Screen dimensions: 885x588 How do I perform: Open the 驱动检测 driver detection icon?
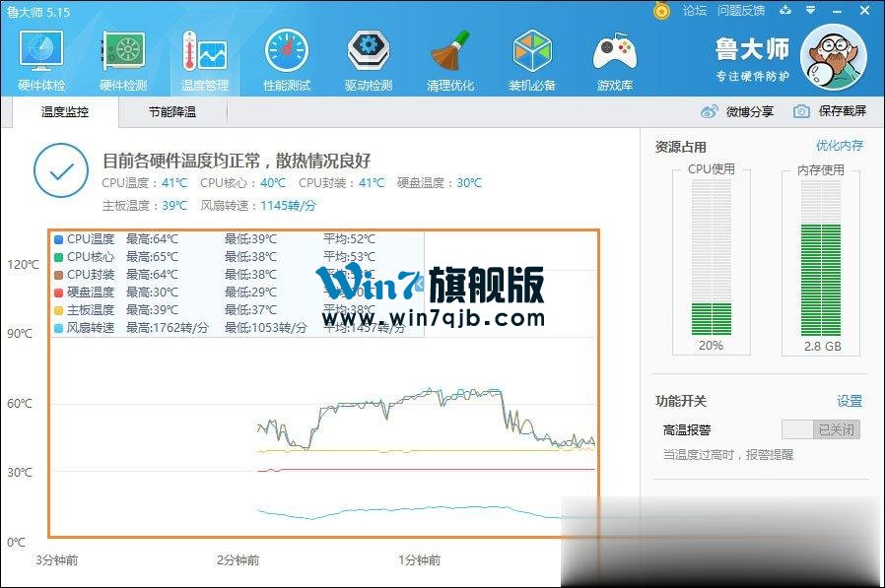tap(369, 61)
